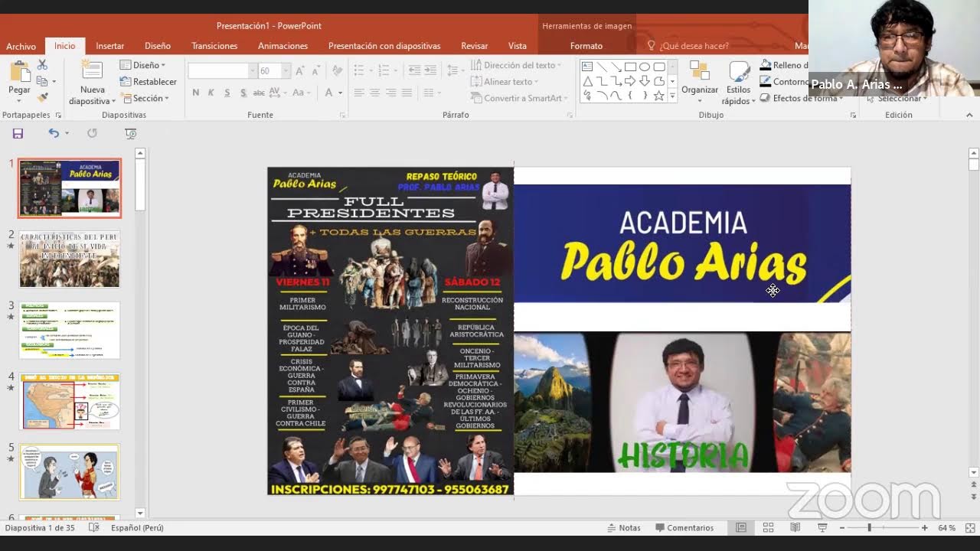Toggle center text alignment
The height and width of the screenshot is (551, 980).
pyautogui.click(x=374, y=93)
